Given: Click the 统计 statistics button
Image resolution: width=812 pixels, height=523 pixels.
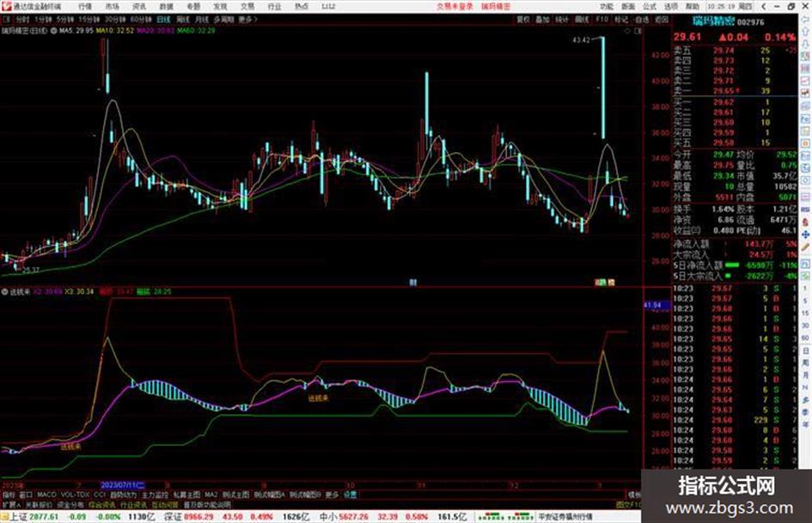Looking at the screenshot, I should point(562,19).
